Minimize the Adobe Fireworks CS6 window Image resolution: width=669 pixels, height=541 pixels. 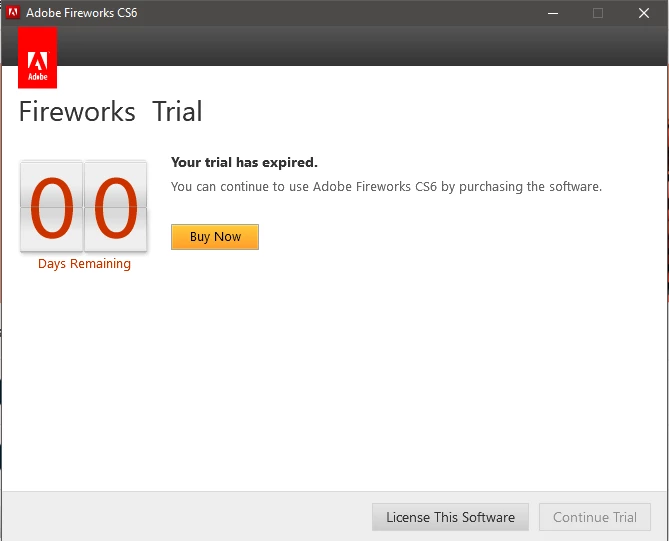tap(553, 13)
